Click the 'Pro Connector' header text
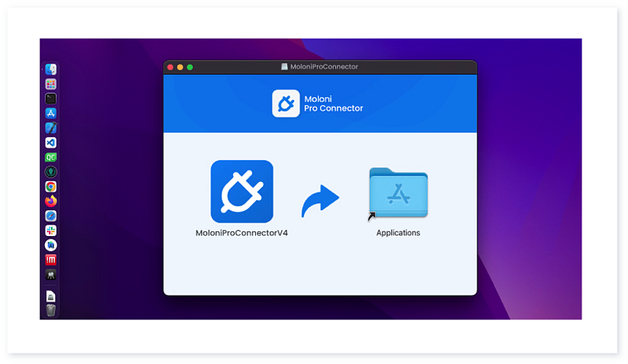 pyautogui.click(x=334, y=108)
